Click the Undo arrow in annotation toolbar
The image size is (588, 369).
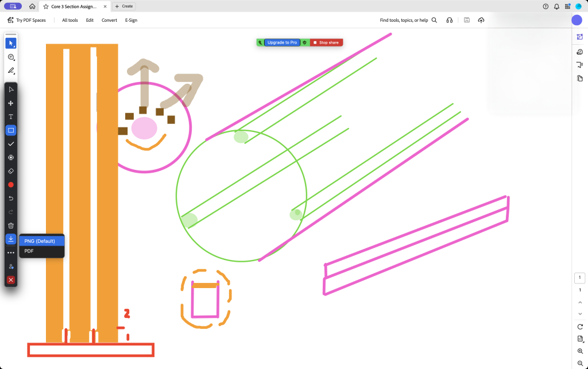click(x=11, y=198)
